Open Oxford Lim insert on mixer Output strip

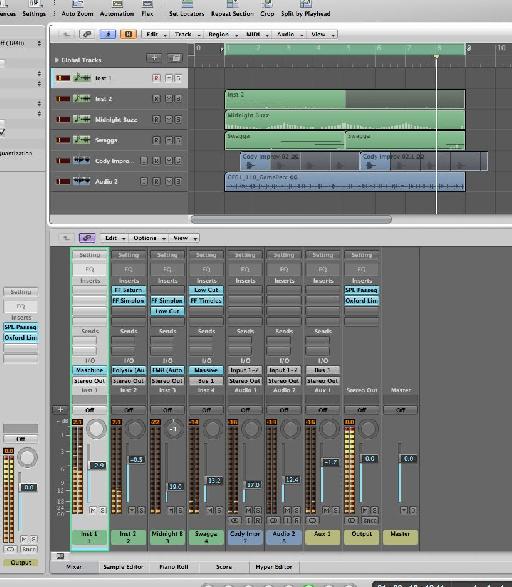362,301
